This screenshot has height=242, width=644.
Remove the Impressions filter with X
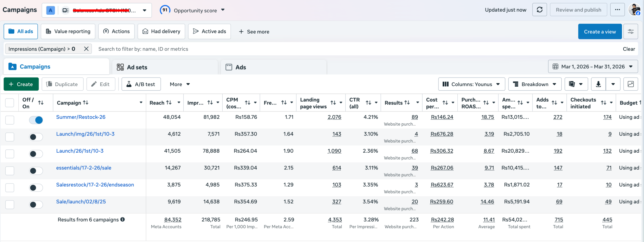coord(86,49)
